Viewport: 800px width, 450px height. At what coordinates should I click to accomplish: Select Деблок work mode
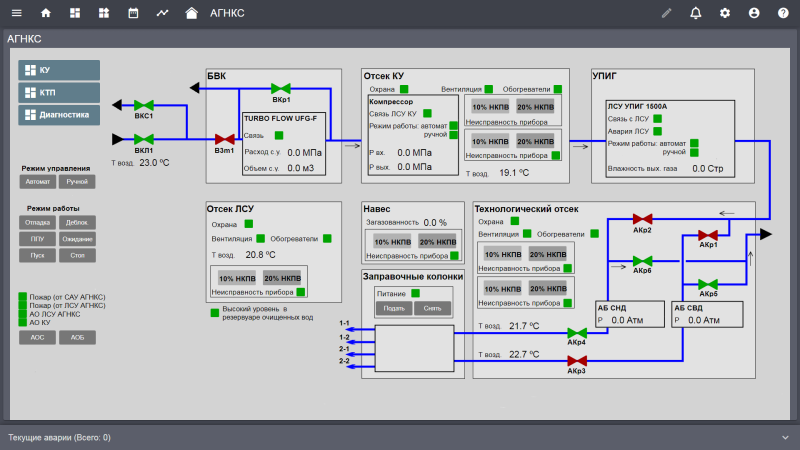coord(77,222)
